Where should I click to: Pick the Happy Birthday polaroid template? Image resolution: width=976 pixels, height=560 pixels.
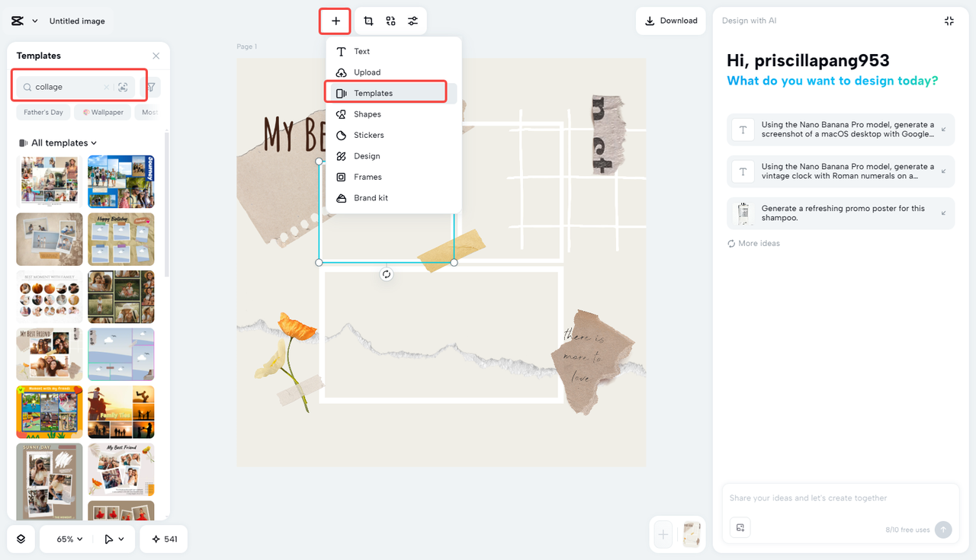pyautogui.click(x=120, y=239)
